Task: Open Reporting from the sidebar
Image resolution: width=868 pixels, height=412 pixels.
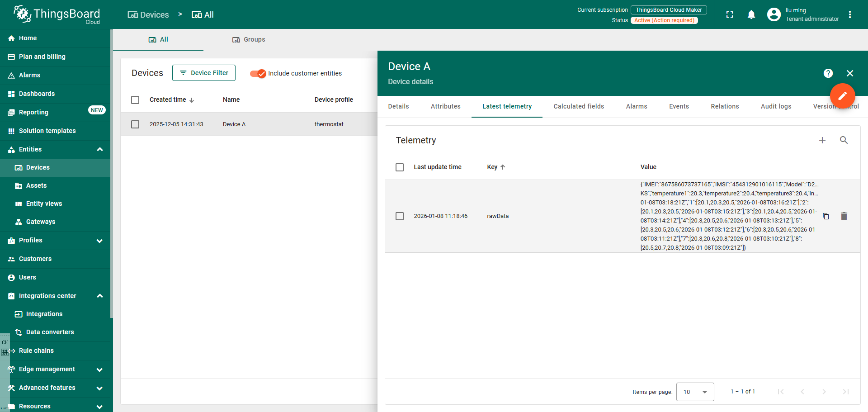Action: coord(55,113)
